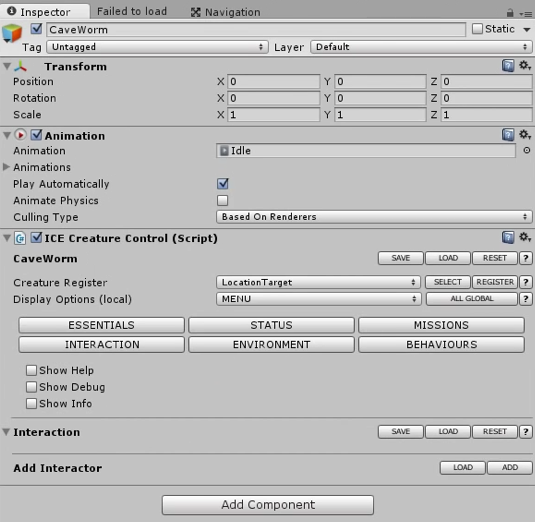Open Animation component gear menu
Screen dimensions: 535x522
(x=525, y=134)
